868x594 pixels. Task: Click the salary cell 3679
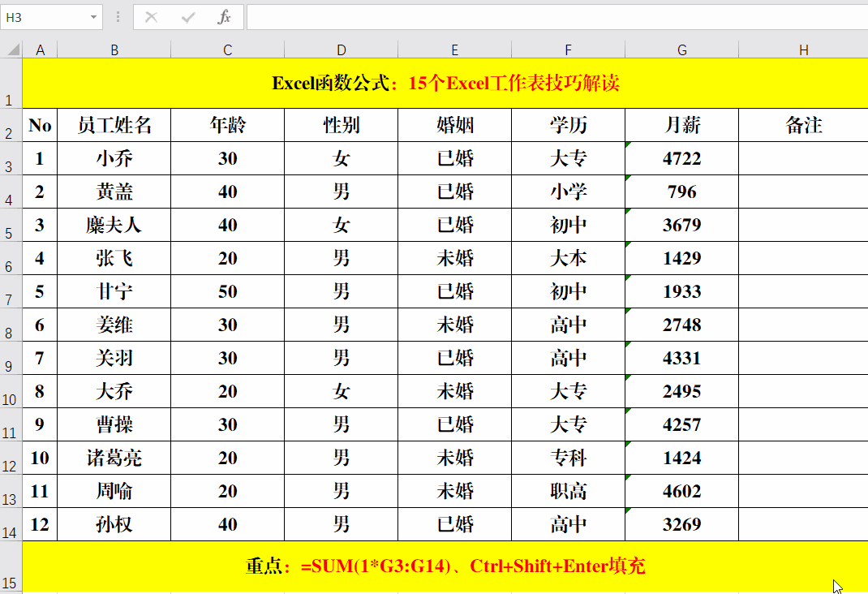(x=681, y=225)
